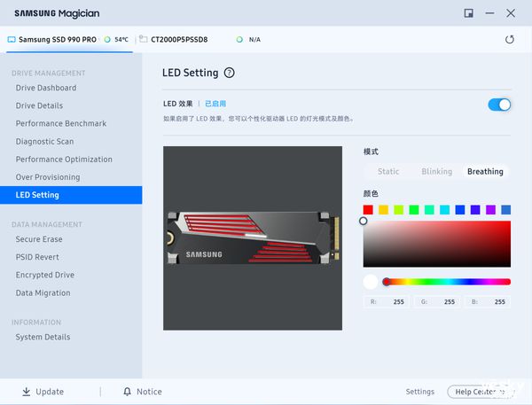532x405 pixels.
Task: Click the white current-color preview circle
Action: [371, 282]
